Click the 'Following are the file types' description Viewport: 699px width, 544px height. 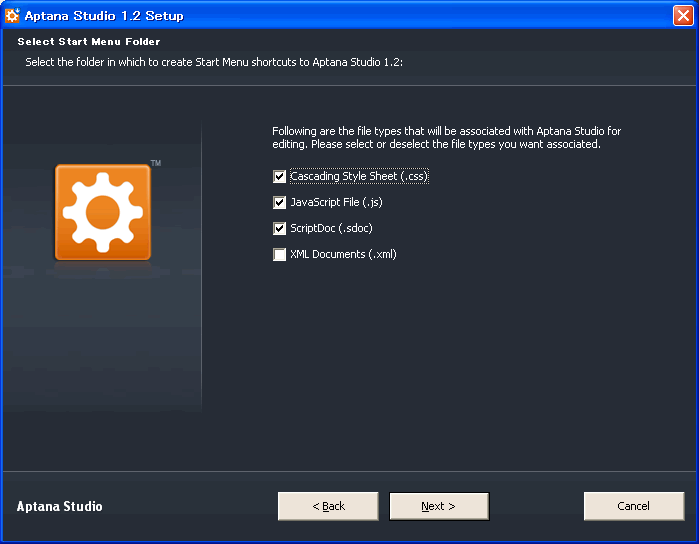click(446, 137)
